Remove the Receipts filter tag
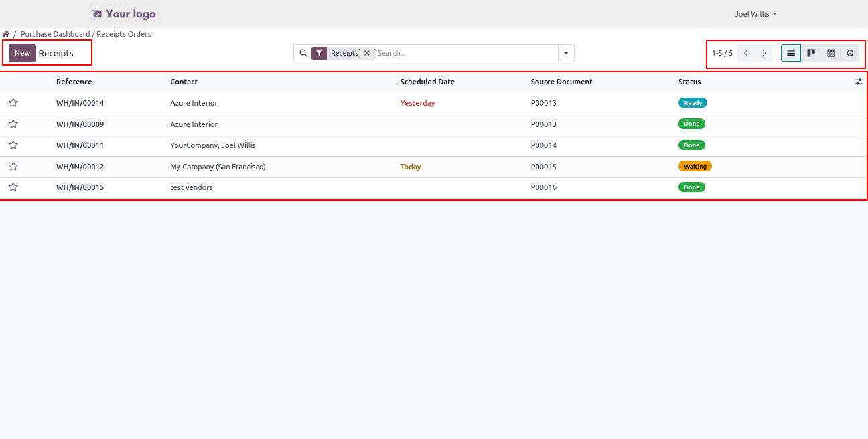Screen dimensions: 868x439 pos(367,53)
